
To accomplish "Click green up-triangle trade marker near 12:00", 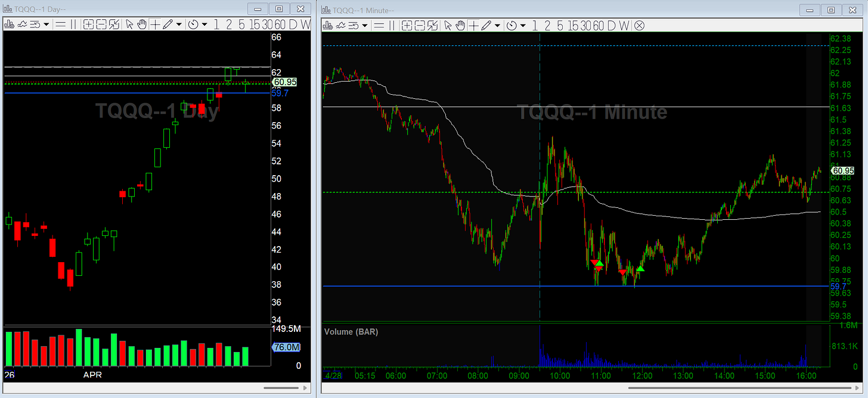I will coord(640,269).
